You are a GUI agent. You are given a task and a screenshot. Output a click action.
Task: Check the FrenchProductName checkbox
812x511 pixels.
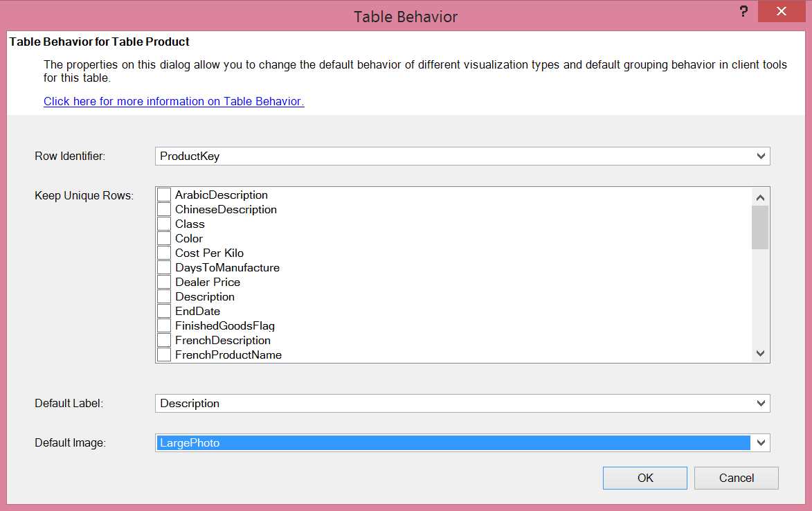[x=163, y=354]
